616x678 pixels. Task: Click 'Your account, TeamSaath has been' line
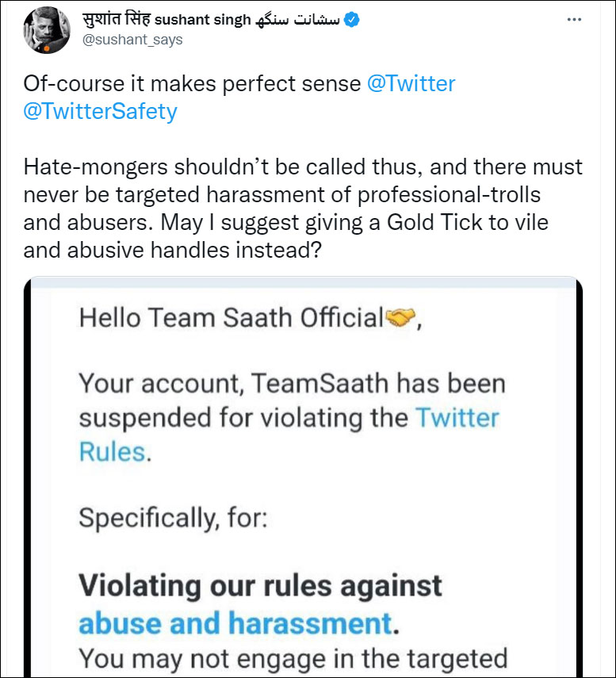coord(292,384)
